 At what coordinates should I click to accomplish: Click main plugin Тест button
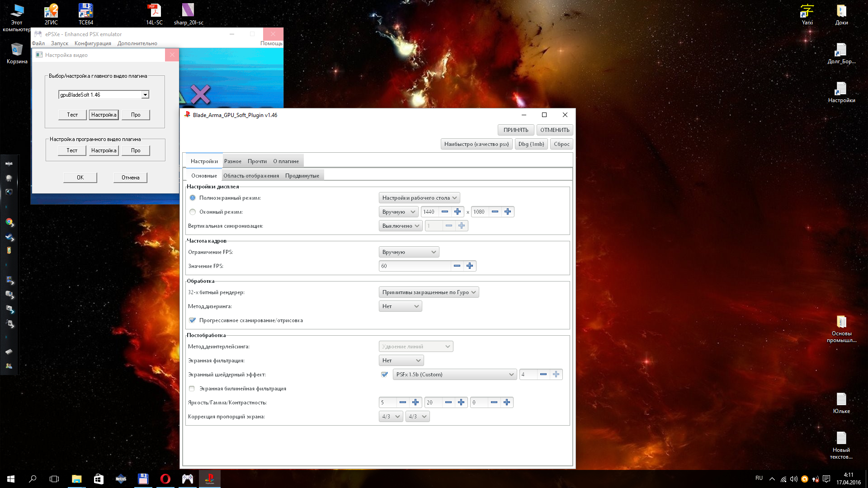[x=72, y=115]
